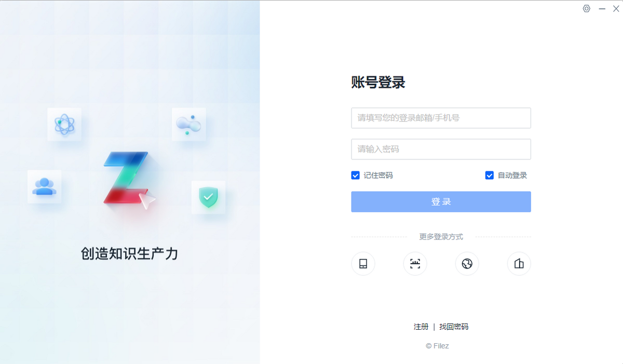Follow the 找回密码 link
Image resolution: width=623 pixels, height=364 pixels.
[454, 327]
